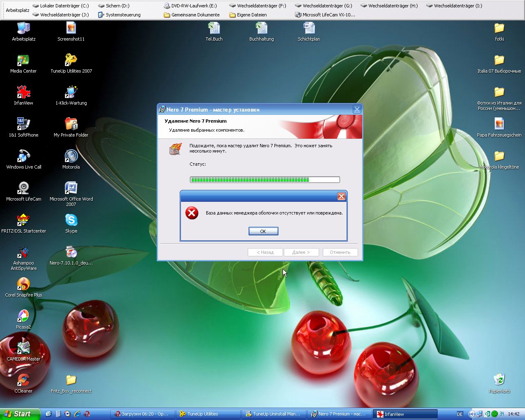Image resolution: width=525 pixels, height=420 pixels.
Task: Open Wechseldatenträger (J:) from toolbar
Action: [x=61, y=15]
